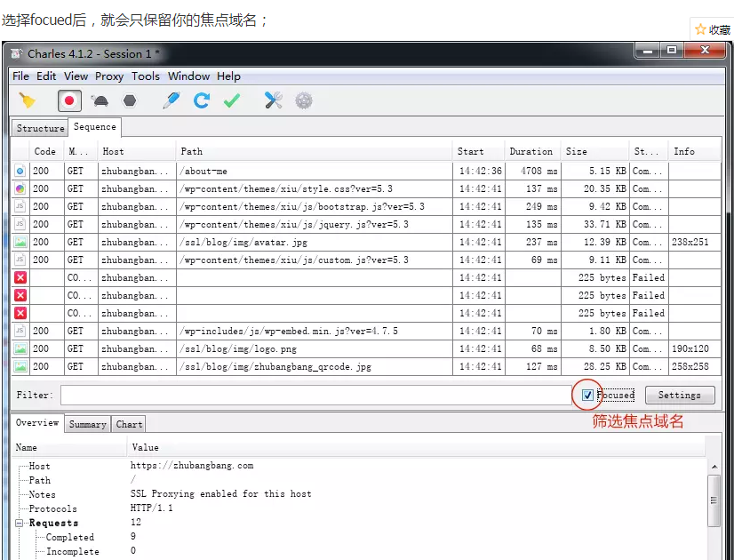
Task: Click the image icon of zhubangbang_qrcode.jpg row
Action: pos(20,366)
